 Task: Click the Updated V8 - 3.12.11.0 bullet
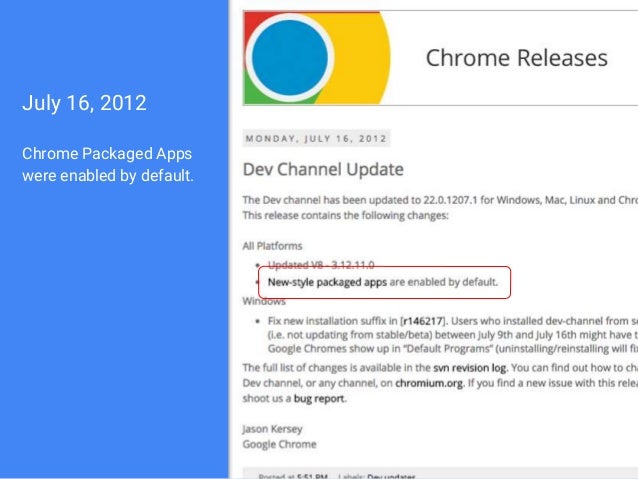(x=321, y=265)
